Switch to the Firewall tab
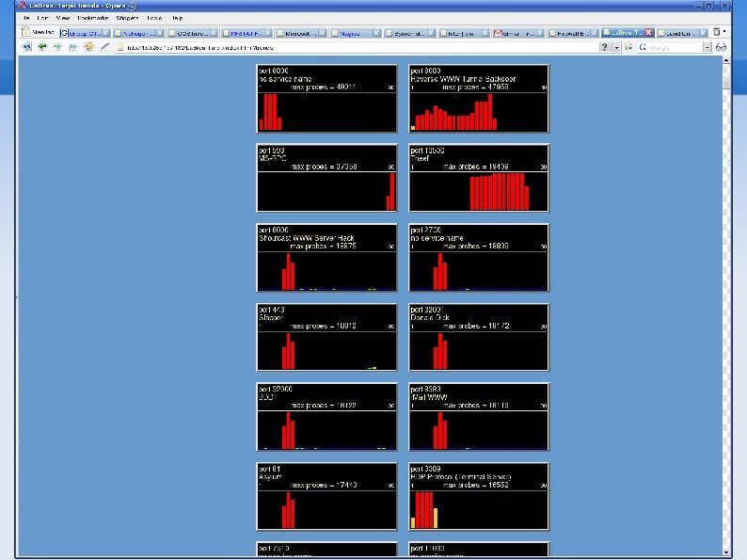Image resolution: width=747 pixels, height=560 pixels. [x=572, y=33]
